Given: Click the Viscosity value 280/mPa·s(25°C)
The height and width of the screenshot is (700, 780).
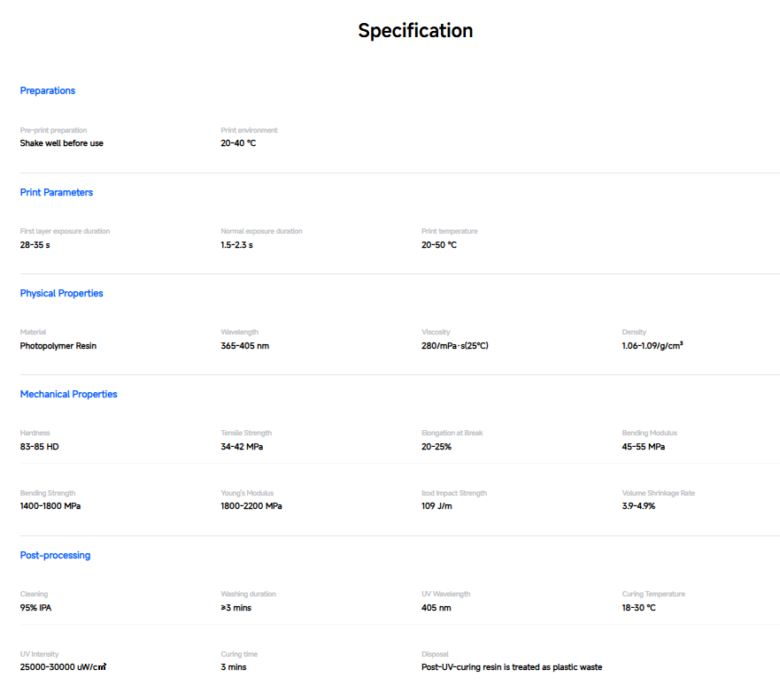Looking at the screenshot, I should [454, 346].
